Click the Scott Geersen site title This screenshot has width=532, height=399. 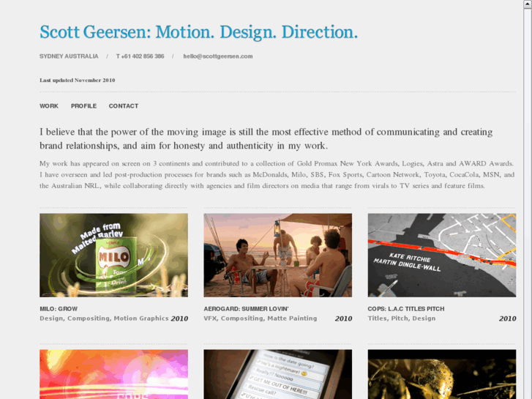coord(199,32)
